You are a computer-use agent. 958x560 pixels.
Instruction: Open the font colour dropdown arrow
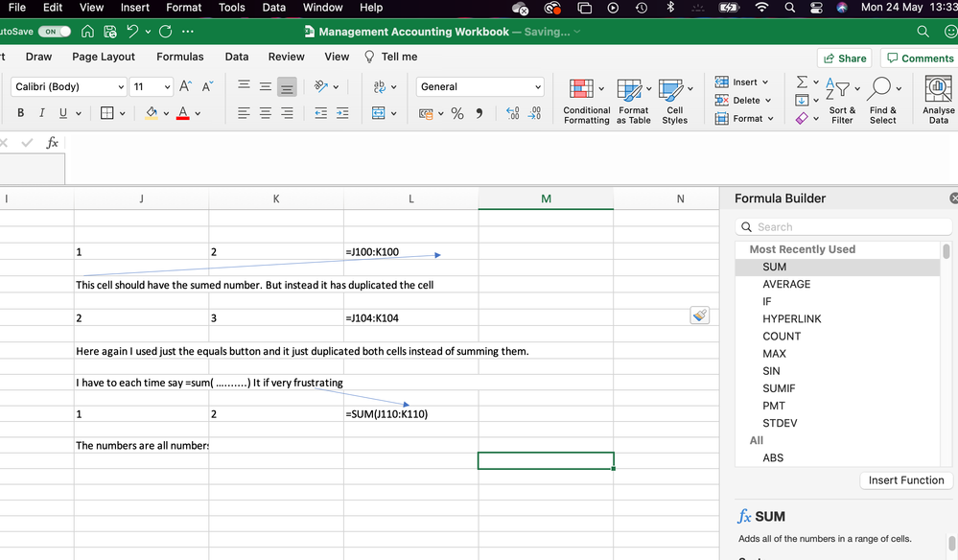coord(198,113)
